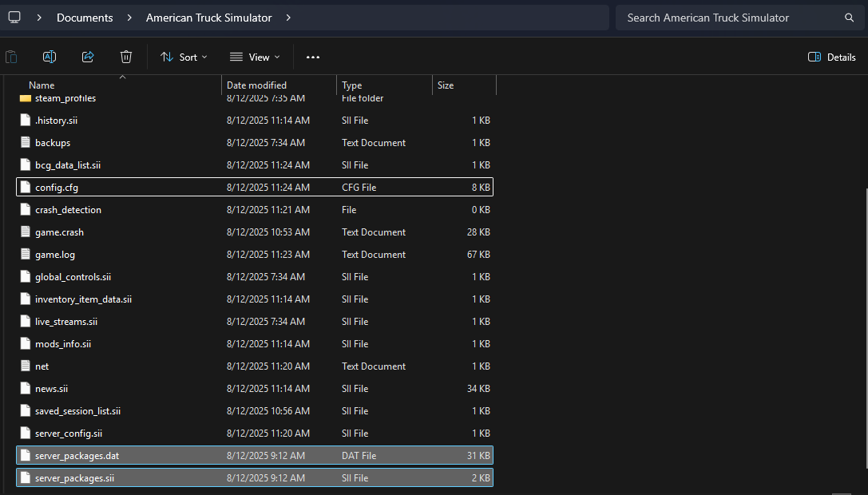
Task: Expand the chevron after Documents breadcrumb
Action: pyautogui.click(x=129, y=18)
